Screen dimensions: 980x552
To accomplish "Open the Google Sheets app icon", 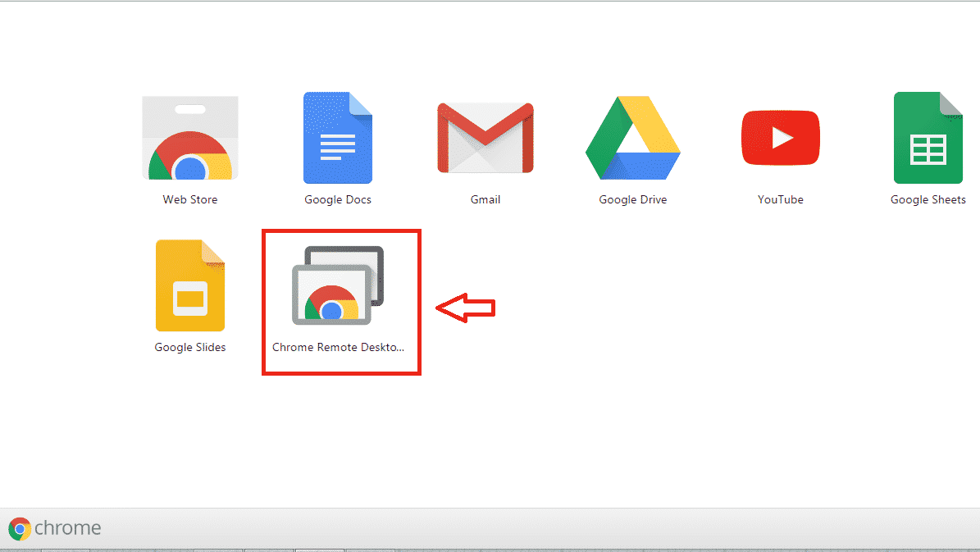I will pos(928,138).
